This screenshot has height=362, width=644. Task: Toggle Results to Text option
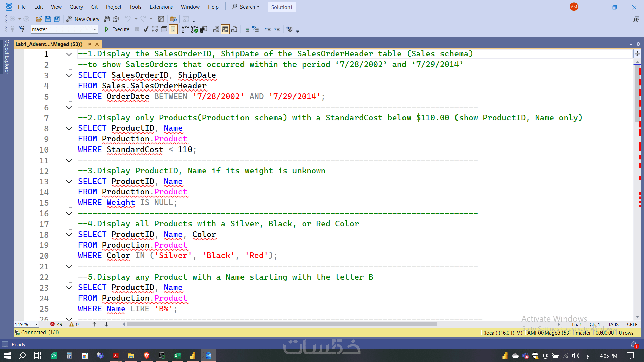click(x=216, y=29)
